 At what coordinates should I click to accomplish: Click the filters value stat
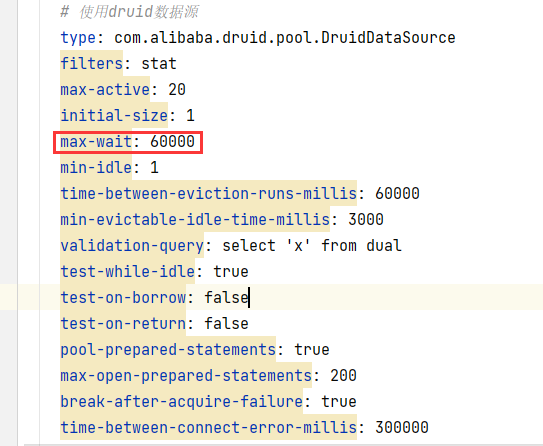click(159, 64)
